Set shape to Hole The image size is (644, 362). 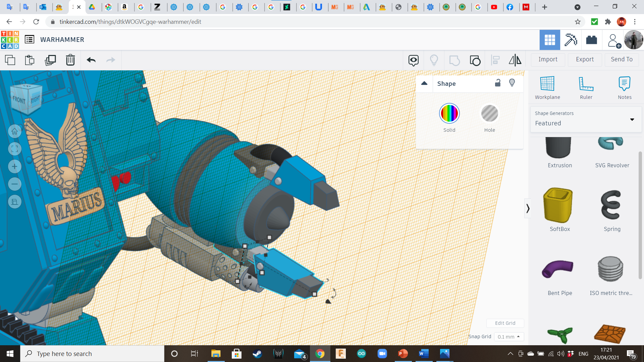pyautogui.click(x=489, y=114)
